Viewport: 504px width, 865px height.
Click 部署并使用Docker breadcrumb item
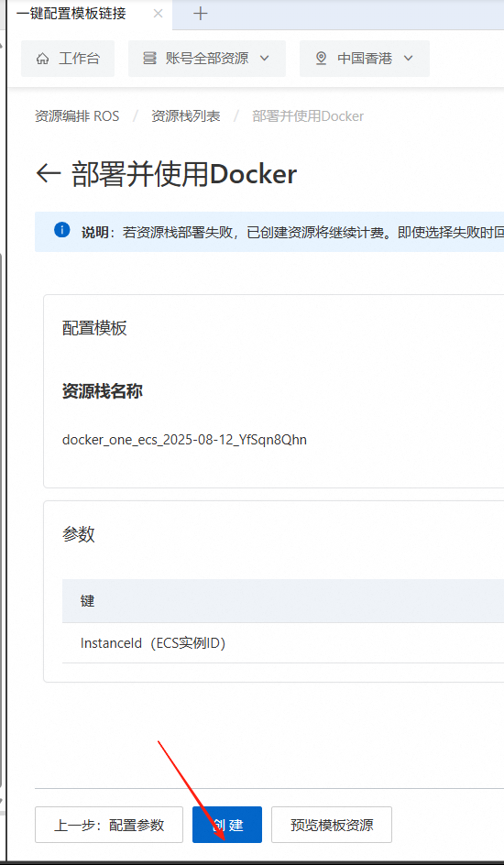(x=308, y=116)
